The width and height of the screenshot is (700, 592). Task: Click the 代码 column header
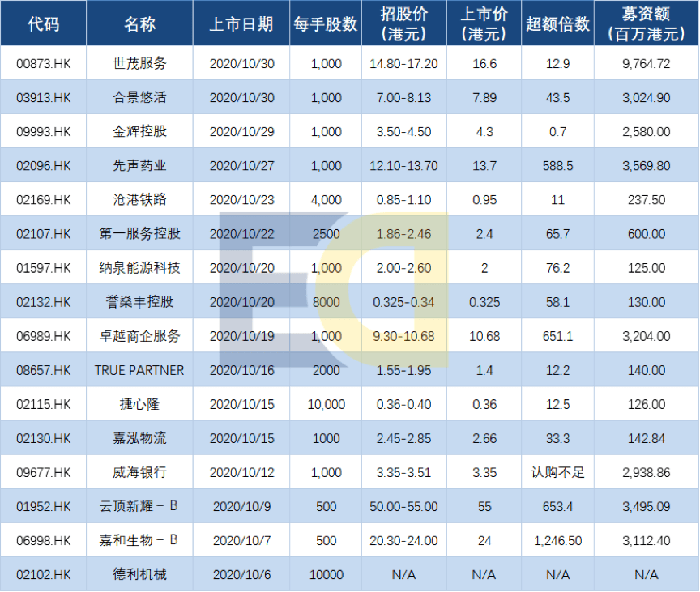pyautogui.click(x=43, y=23)
